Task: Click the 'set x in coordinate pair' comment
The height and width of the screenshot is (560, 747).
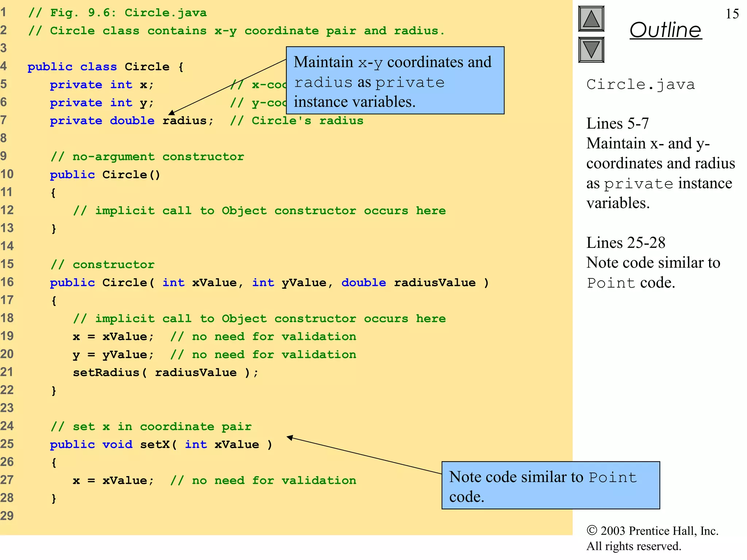Action: tap(151, 427)
